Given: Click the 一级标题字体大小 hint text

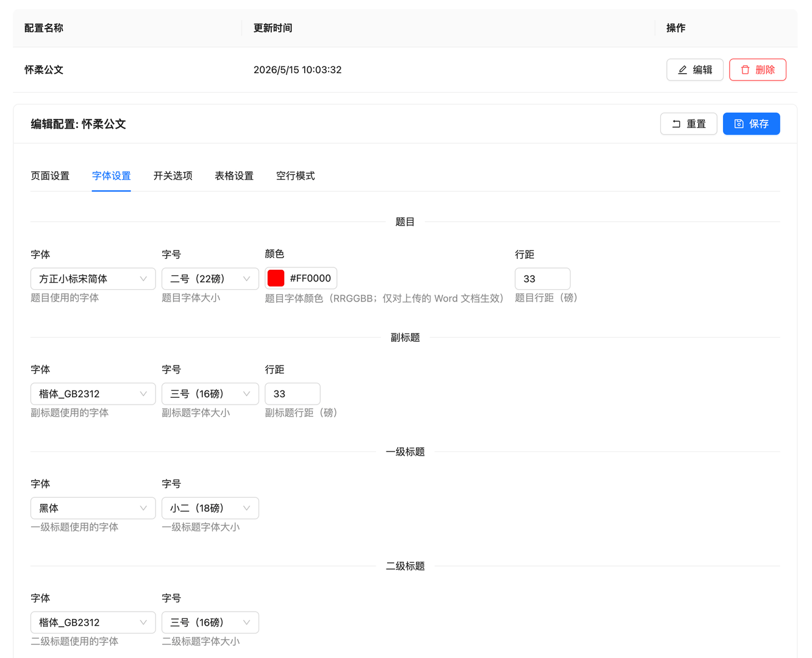Looking at the screenshot, I should (x=201, y=528).
